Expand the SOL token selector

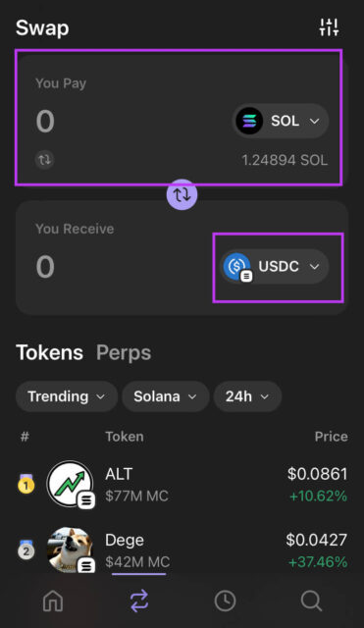[x=281, y=121]
